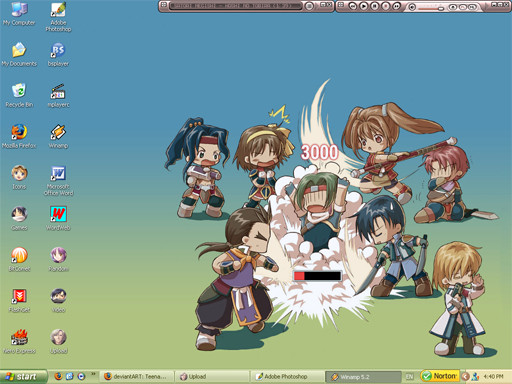The image size is (512, 384).
Task: Click Winamp next track button
Action: click(x=397, y=6)
